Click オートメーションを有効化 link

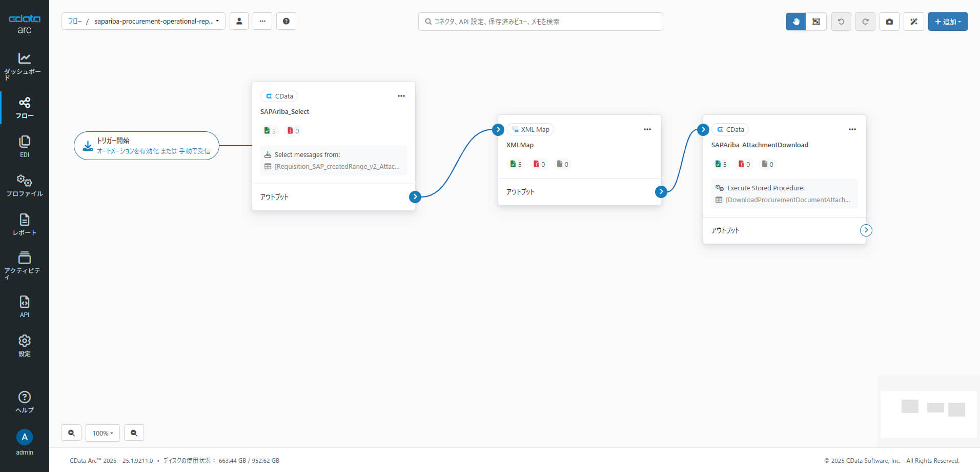pos(128,151)
